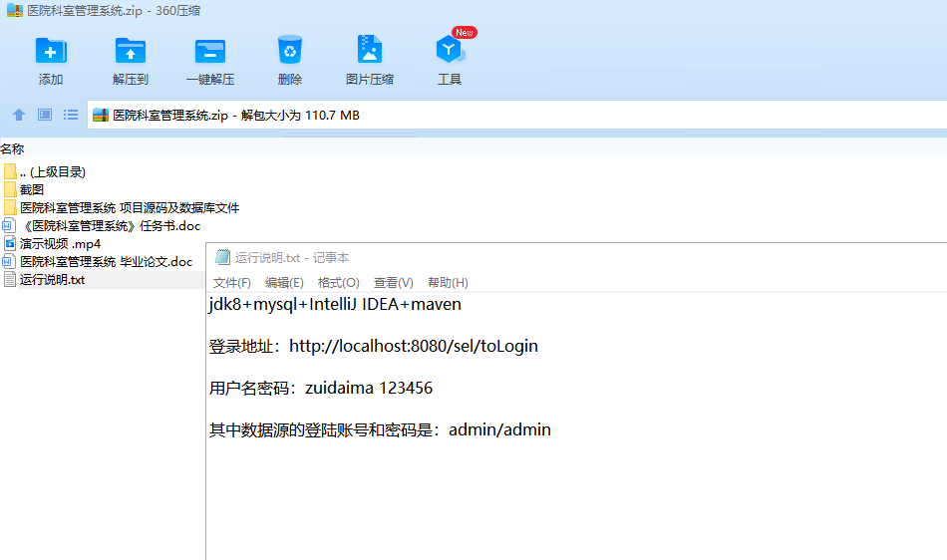Click the text zuidaima 123456

369,388
